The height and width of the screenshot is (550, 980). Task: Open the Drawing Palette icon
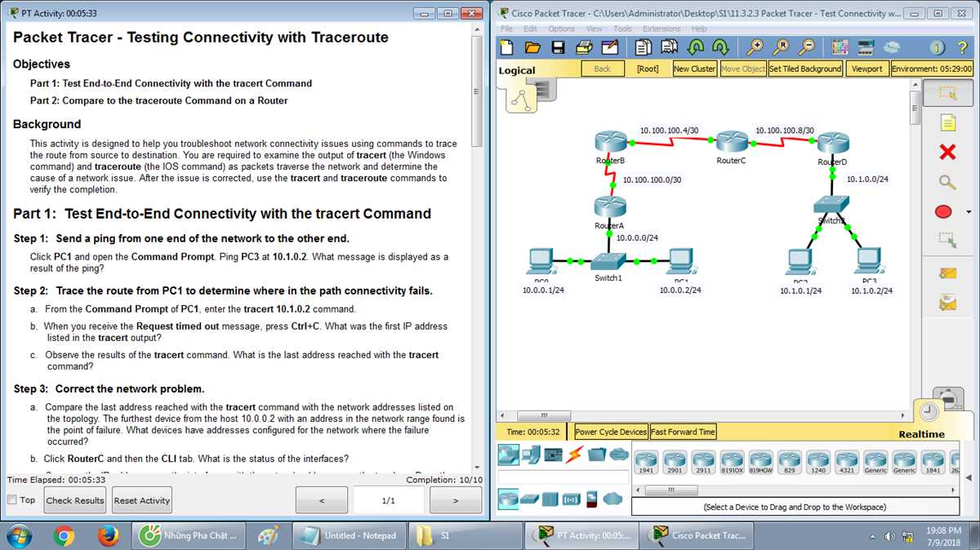click(842, 47)
